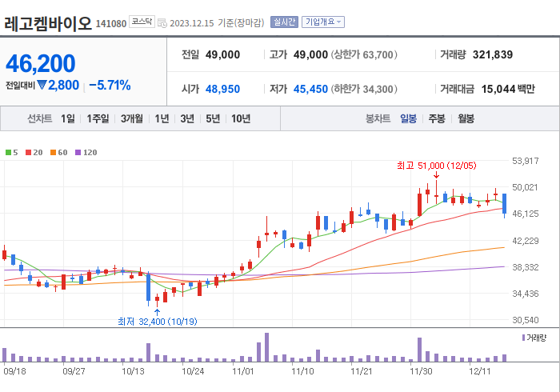
Task: Select the 5년 line chart tab
Action: 213,118
